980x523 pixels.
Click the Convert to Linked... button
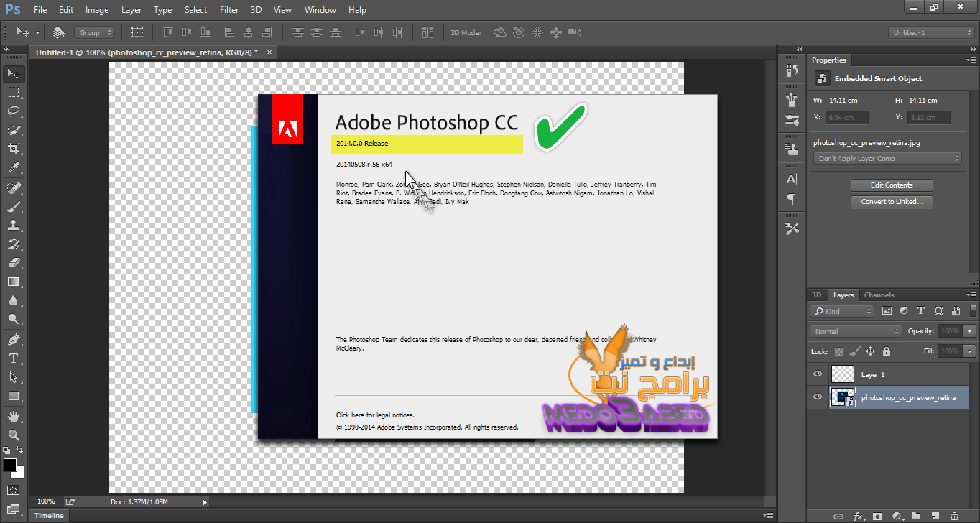click(x=892, y=202)
